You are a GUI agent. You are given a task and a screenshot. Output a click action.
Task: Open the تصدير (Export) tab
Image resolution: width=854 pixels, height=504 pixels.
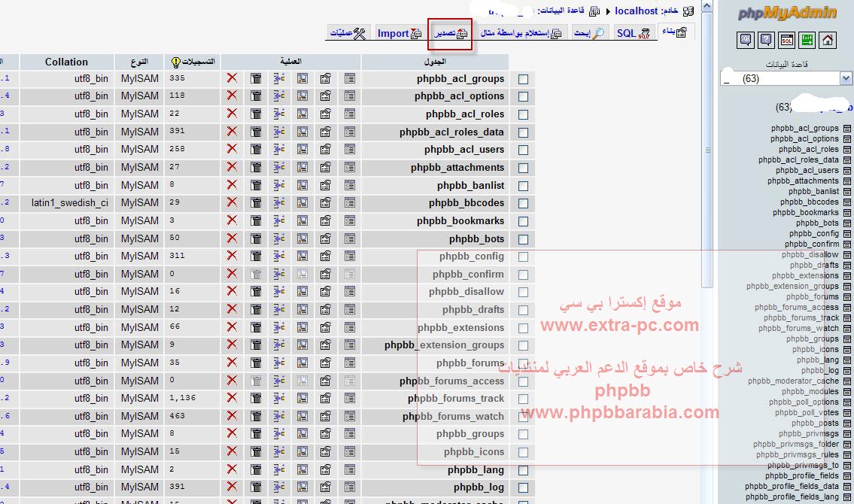451,33
